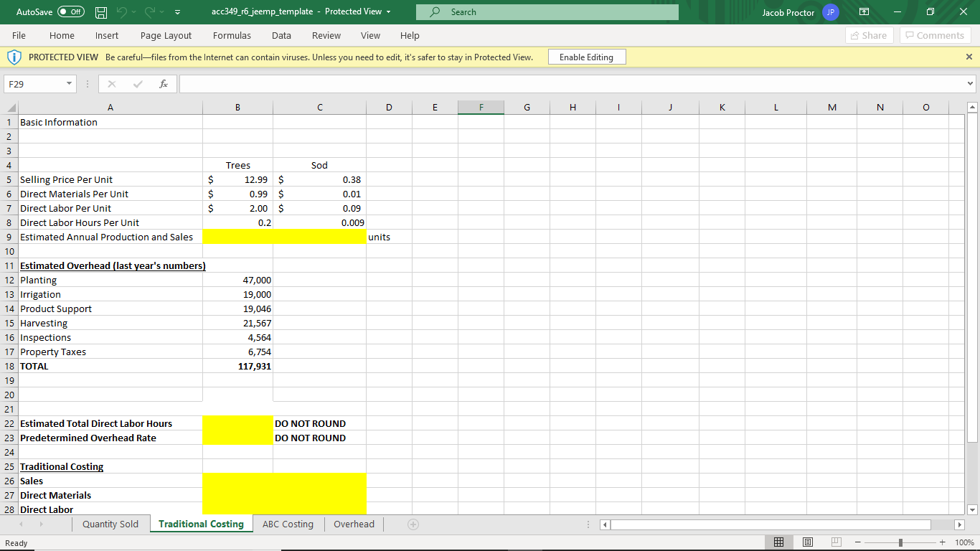
Task: Open the Jacob Proctor account avatar
Action: (x=830, y=11)
